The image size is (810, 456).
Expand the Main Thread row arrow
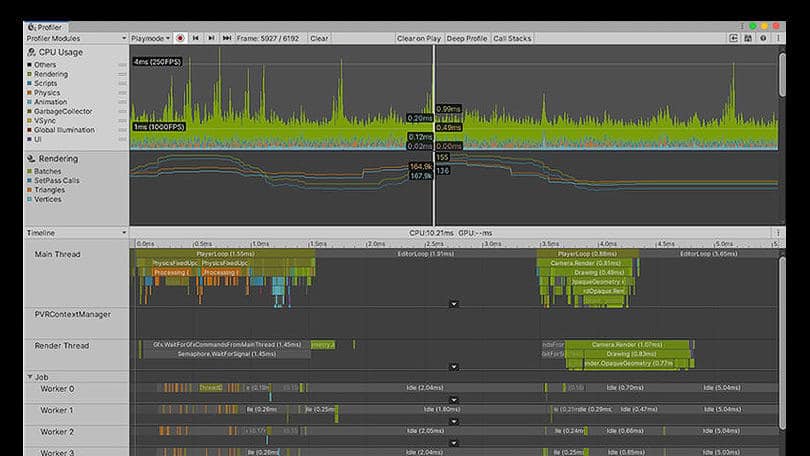[x=454, y=304]
